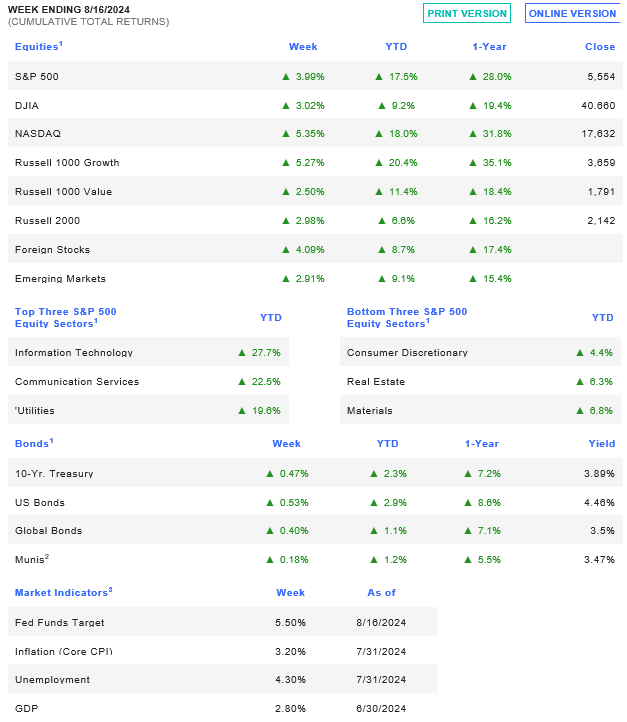The height and width of the screenshot is (722, 627).
Task: Select the S&P 500 row label
Action: pos(36,76)
